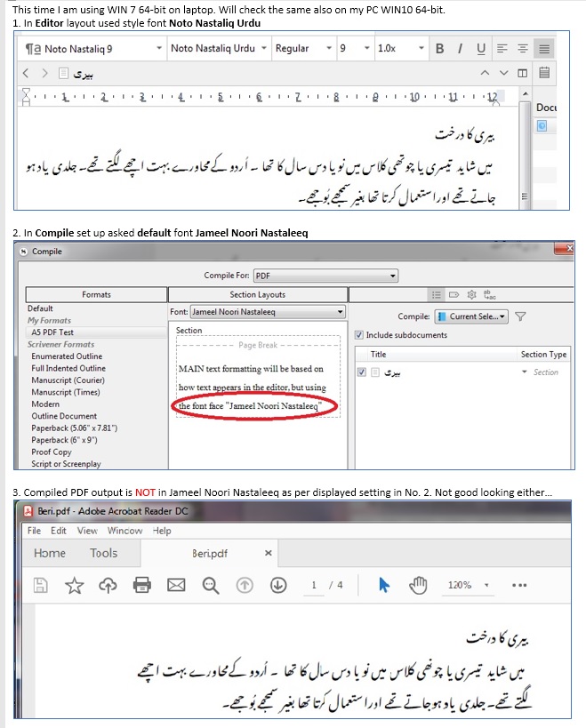586x728 pixels.
Task: Activate the hand pan tool in Acrobat
Action: [418, 585]
